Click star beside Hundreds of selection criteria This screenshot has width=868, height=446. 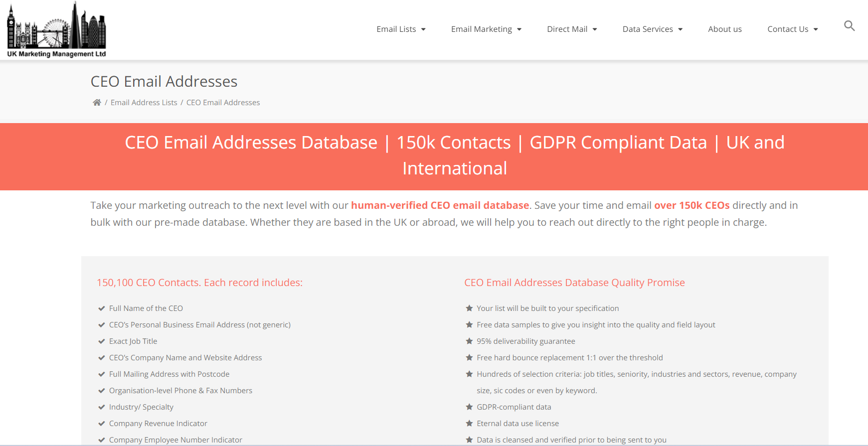pos(469,374)
